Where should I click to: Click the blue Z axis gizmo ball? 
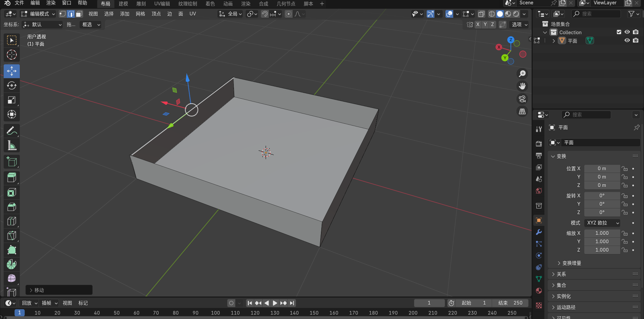(511, 40)
